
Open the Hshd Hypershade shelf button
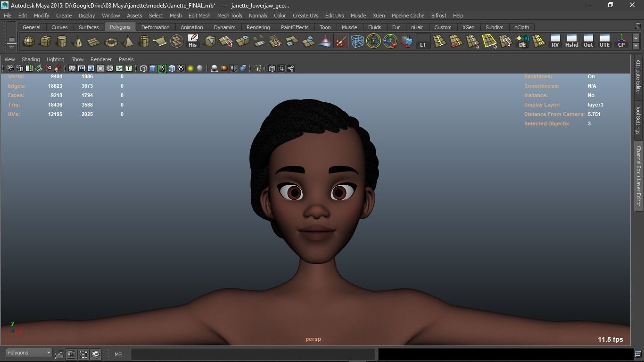(571, 41)
